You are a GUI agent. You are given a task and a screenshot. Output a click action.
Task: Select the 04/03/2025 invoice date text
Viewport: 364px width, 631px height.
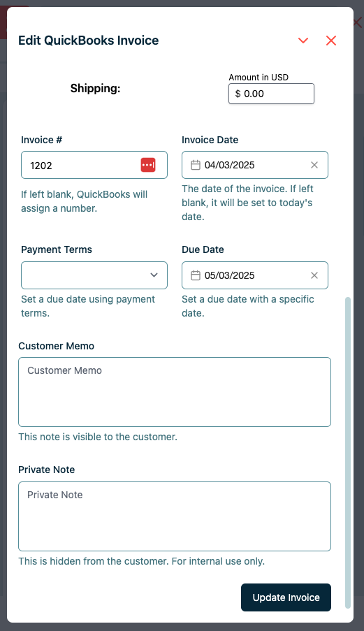pyautogui.click(x=230, y=165)
